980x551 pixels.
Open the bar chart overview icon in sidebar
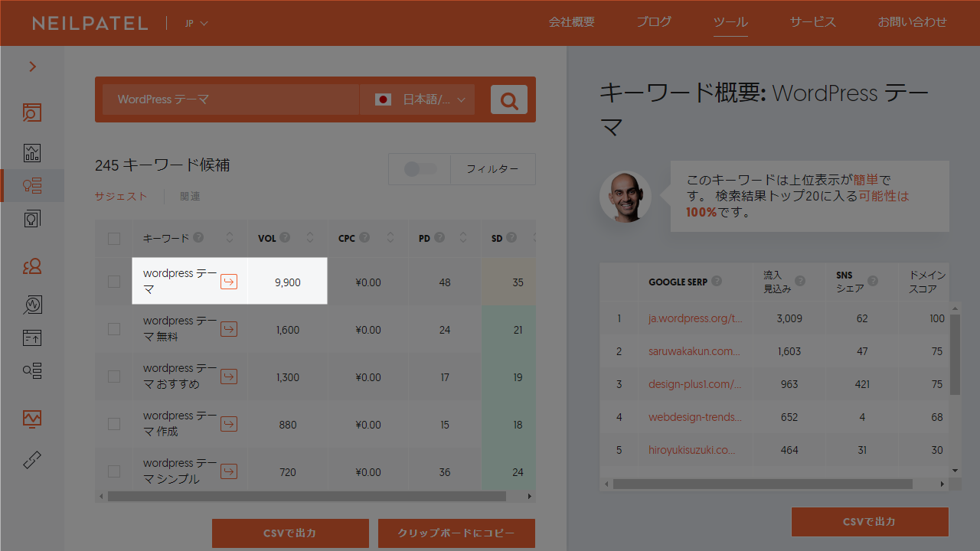click(32, 152)
